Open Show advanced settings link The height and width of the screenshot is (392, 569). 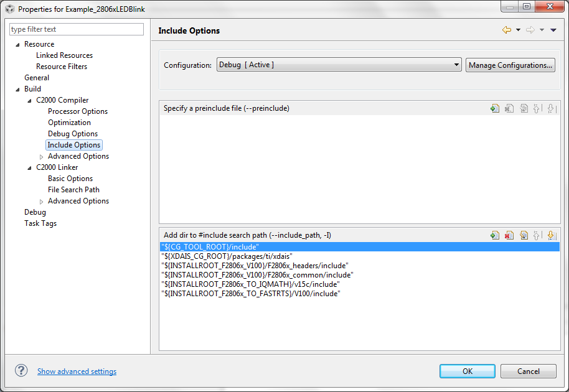[77, 371]
